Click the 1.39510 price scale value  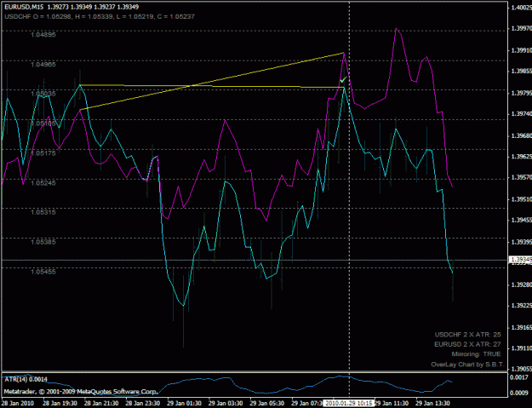pos(522,199)
